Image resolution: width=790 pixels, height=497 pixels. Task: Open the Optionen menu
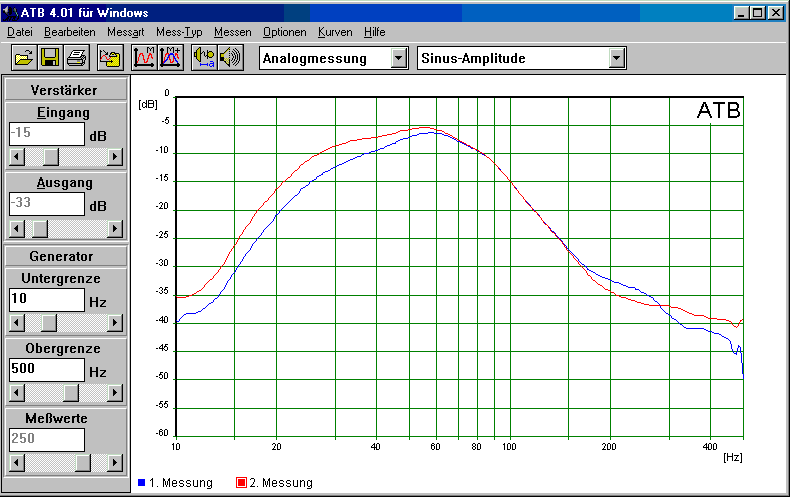point(285,32)
